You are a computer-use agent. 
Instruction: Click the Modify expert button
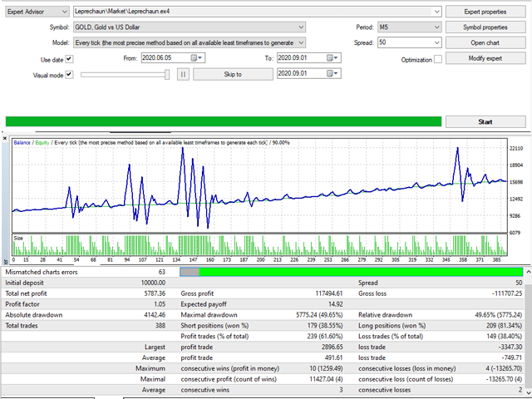point(487,57)
